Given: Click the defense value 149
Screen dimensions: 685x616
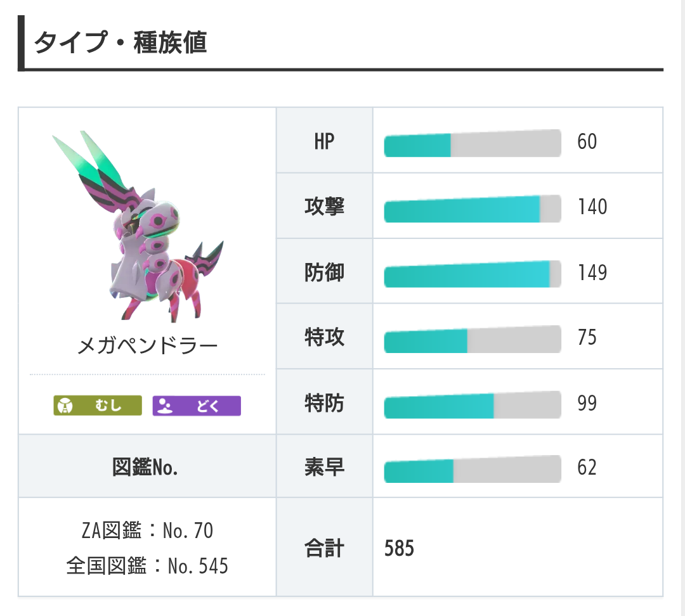Looking at the screenshot, I should pos(592,273).
